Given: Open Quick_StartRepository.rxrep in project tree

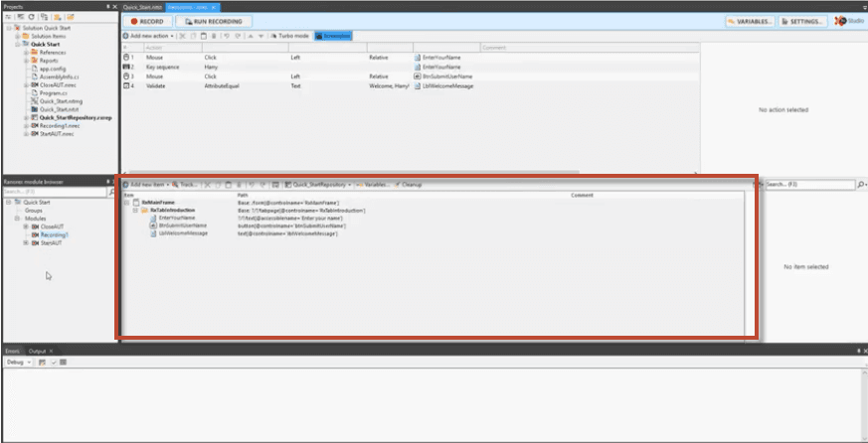Looking at the screenshot, I should 76,117.
